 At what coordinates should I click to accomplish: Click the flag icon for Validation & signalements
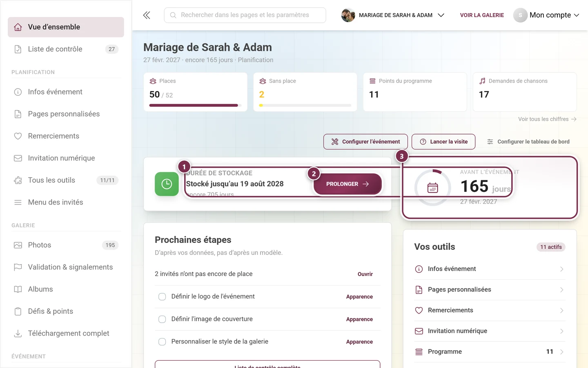[18, 267]
